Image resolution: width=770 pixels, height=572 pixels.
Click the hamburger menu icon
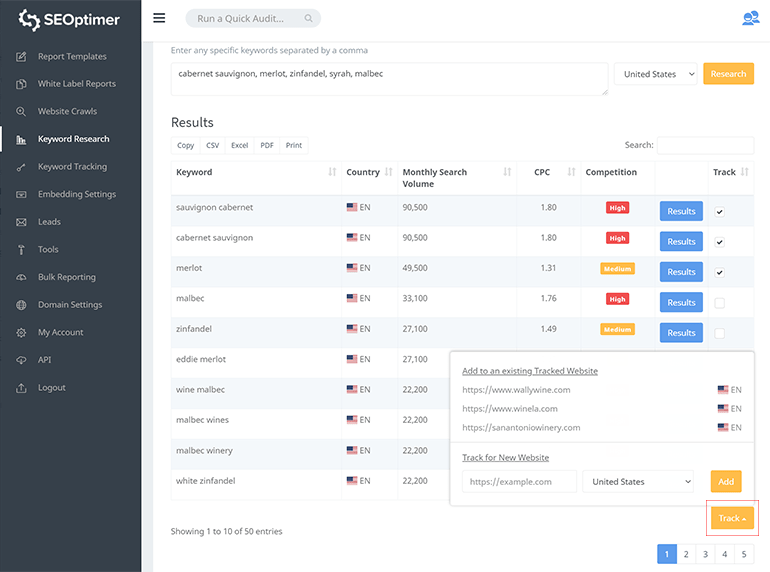159,18
